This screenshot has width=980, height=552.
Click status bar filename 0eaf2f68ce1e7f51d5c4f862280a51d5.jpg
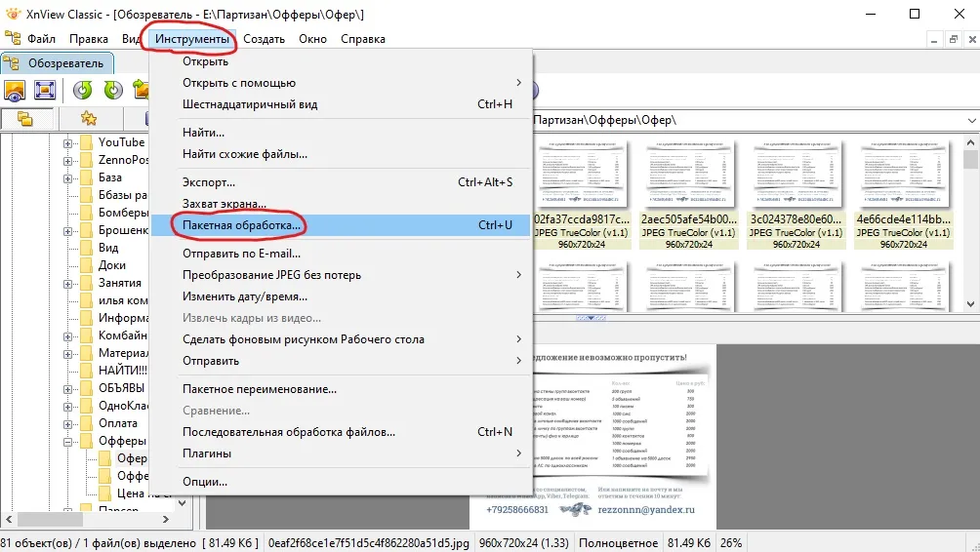[x=369, y=543]
